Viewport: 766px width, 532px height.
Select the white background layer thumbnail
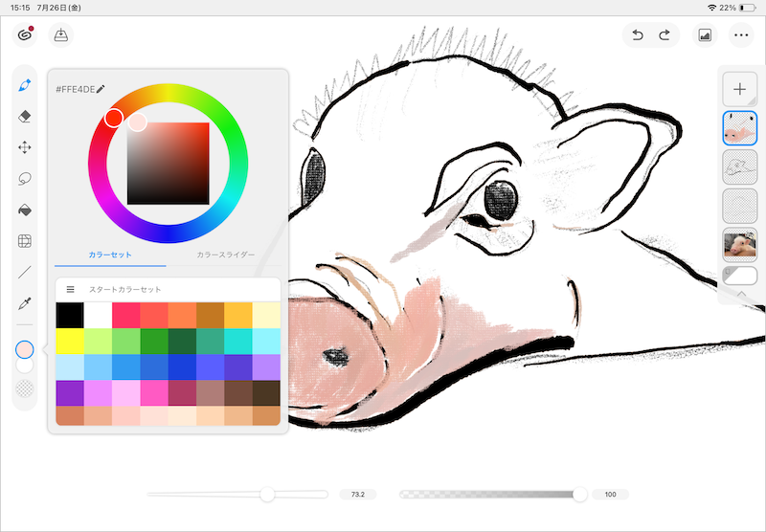pos(739,276)
